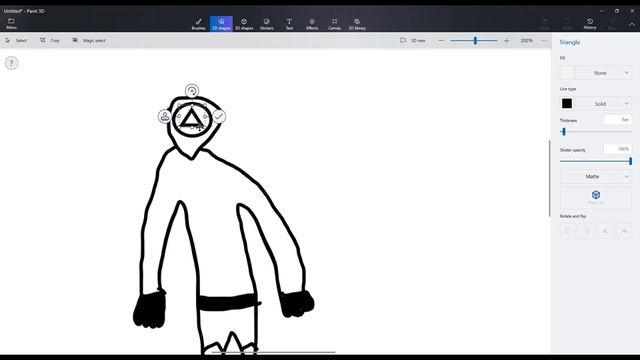Open the Fill type dropdown
Screen dimensions: 640x360
click(x=604, y=73)
